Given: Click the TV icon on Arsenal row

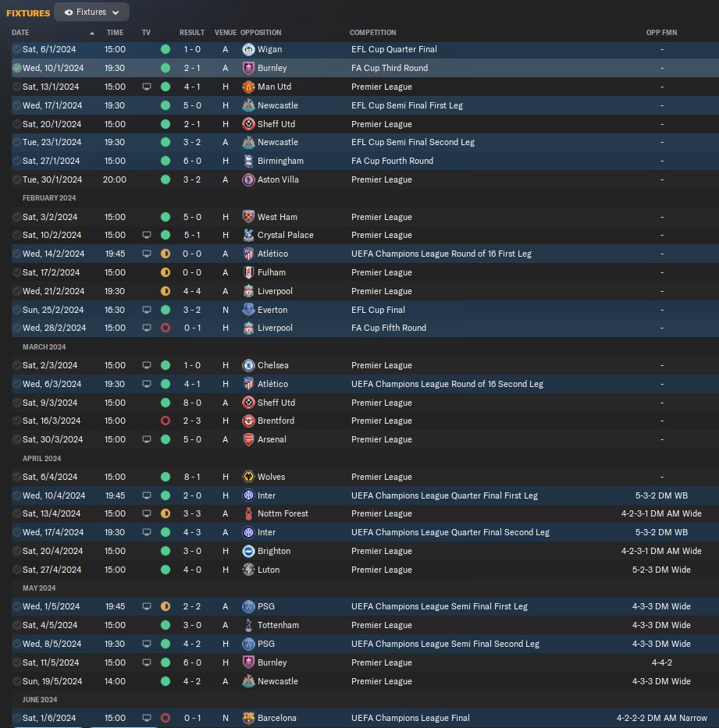Looking at the screenshot, I should 146,439.
